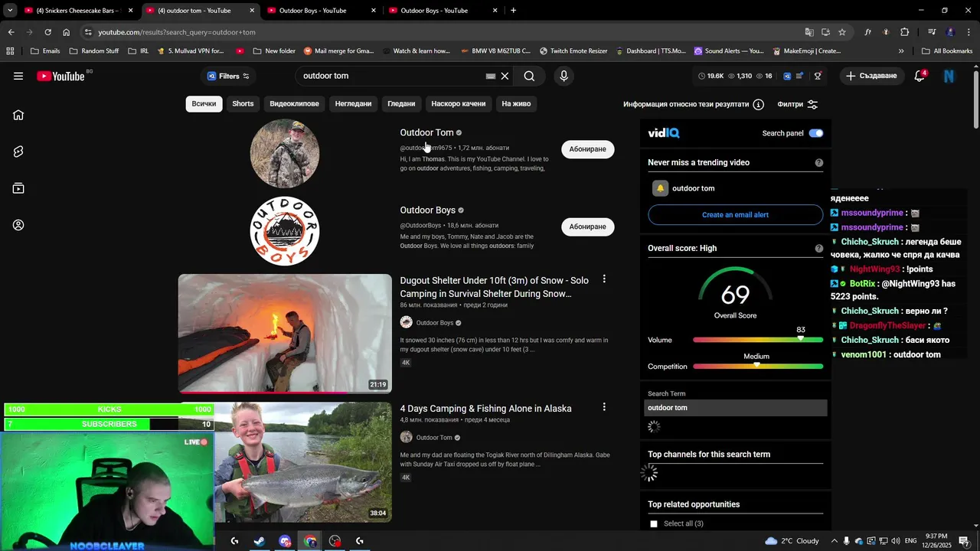Open the notifications bell
Image resolution: width=980 pixels, height=551 pixels.
point(920,76)
